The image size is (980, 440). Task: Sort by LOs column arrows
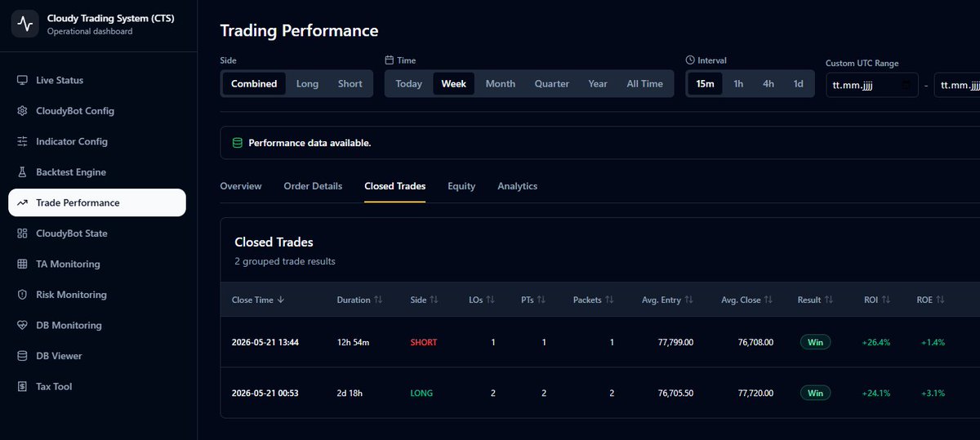[x=490, y=300]
